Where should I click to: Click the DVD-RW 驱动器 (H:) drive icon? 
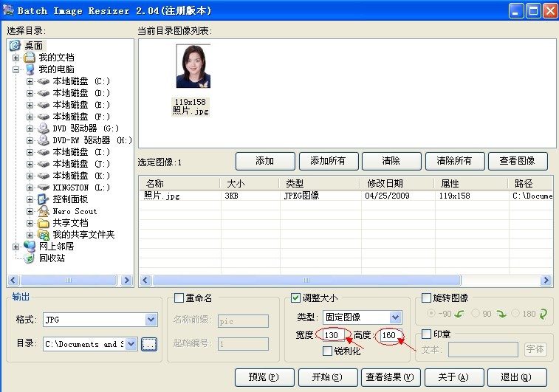(x=44, y=140)
